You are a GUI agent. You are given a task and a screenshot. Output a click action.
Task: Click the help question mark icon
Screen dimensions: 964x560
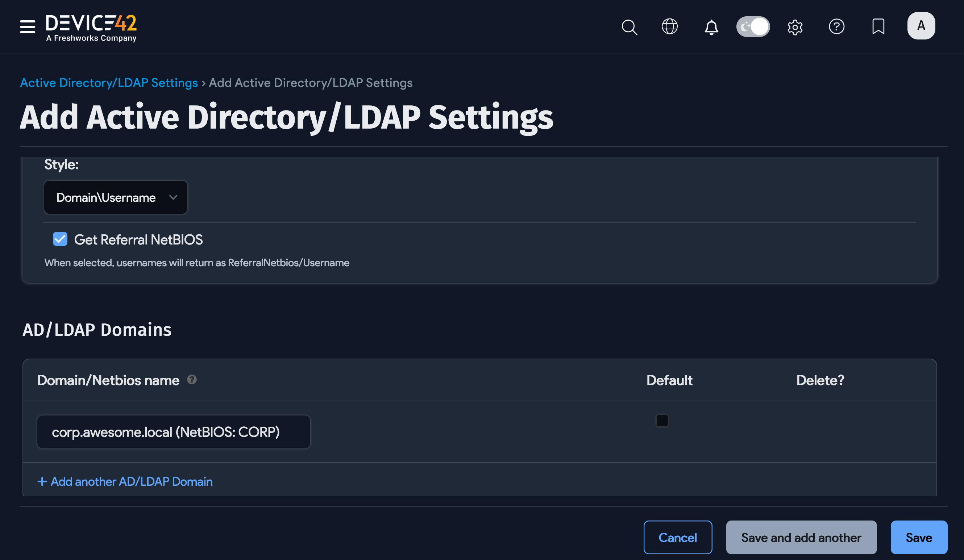836,27
